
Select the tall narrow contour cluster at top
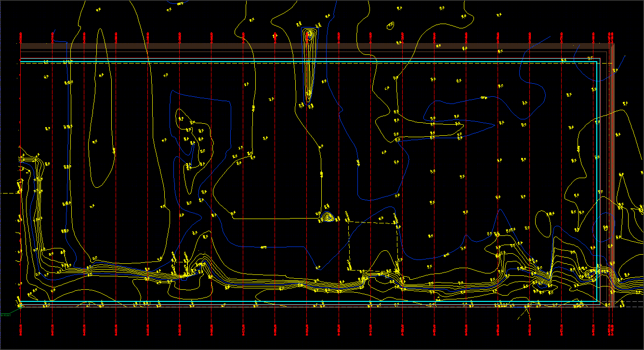[309, 65]
